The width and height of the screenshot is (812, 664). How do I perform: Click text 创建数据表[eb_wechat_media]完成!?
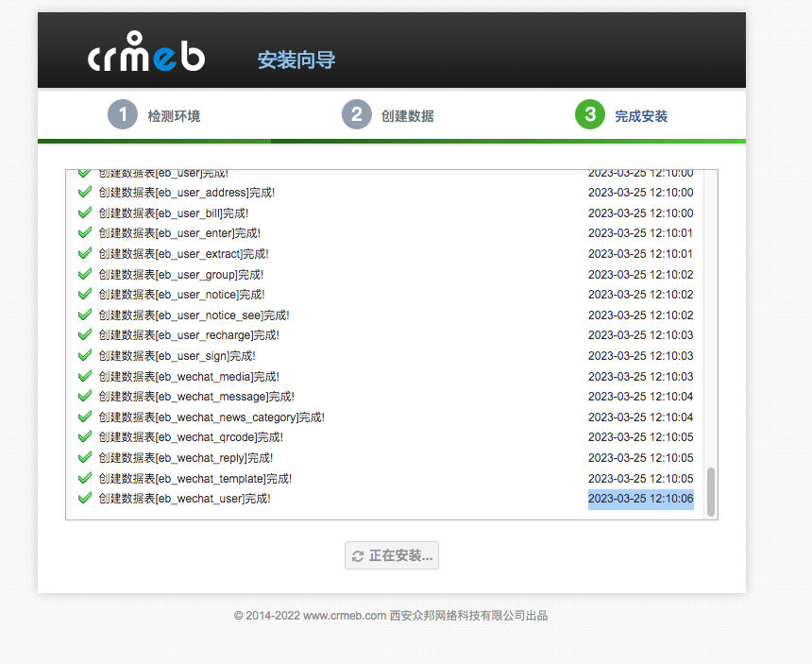189,377
